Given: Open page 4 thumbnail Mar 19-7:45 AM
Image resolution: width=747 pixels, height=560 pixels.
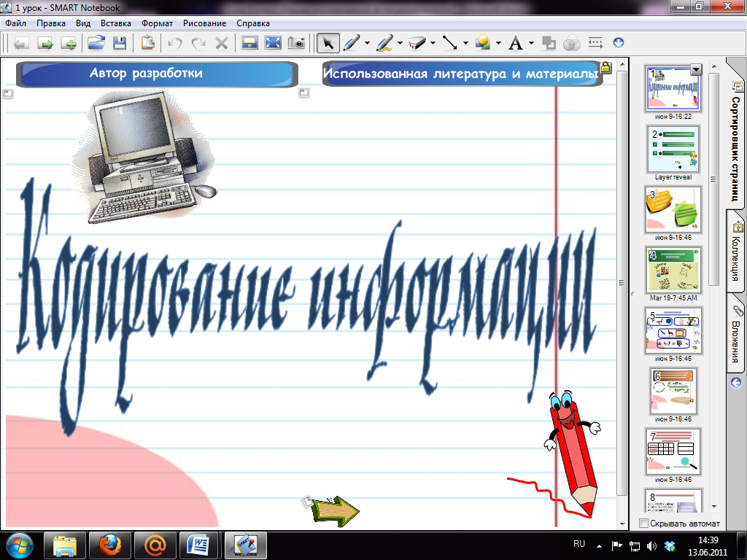Looking at the screenshot, I should click(x=673, y=270).
